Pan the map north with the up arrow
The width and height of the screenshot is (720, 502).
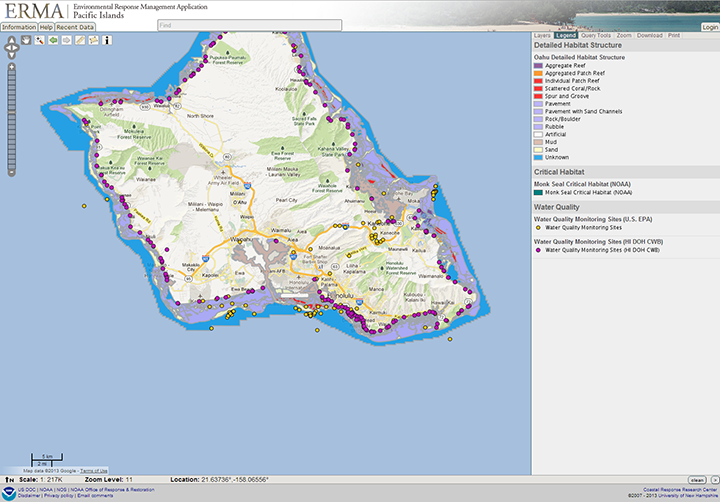point(12,40)
